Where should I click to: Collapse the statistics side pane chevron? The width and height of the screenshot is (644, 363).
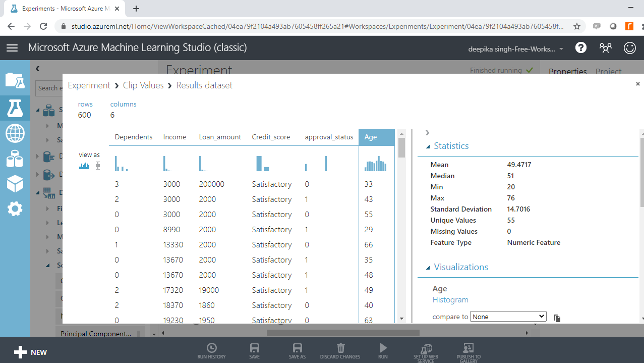427,132
